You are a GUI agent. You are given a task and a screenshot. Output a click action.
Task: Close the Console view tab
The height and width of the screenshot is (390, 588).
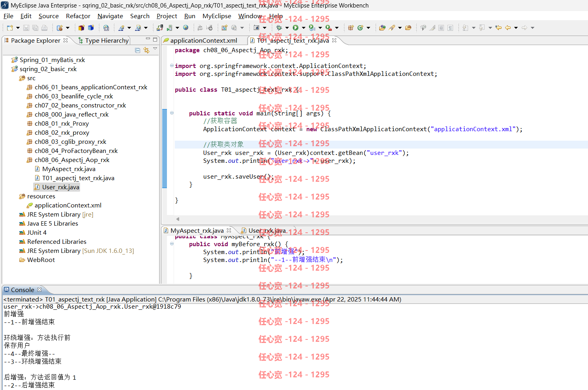(x=39, y=290)
